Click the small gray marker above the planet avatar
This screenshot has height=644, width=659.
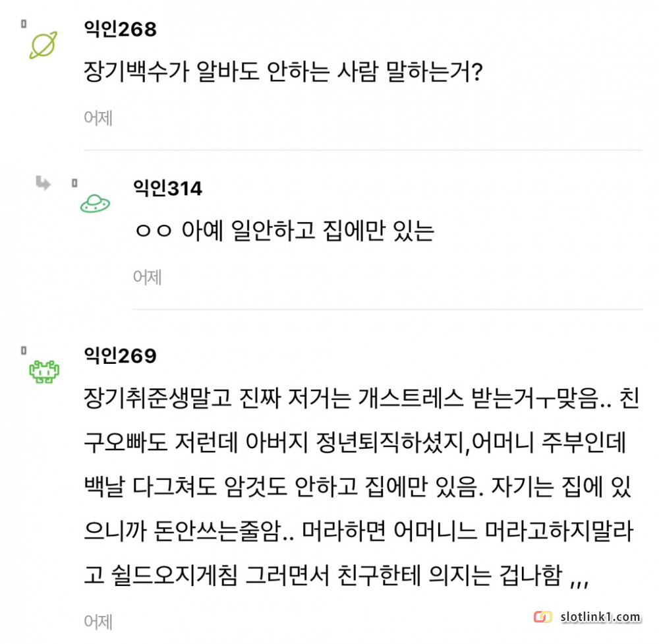click(23, 24)
